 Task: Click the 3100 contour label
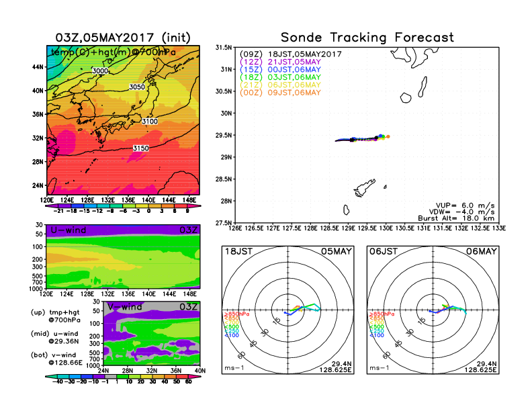coord(150,122)
